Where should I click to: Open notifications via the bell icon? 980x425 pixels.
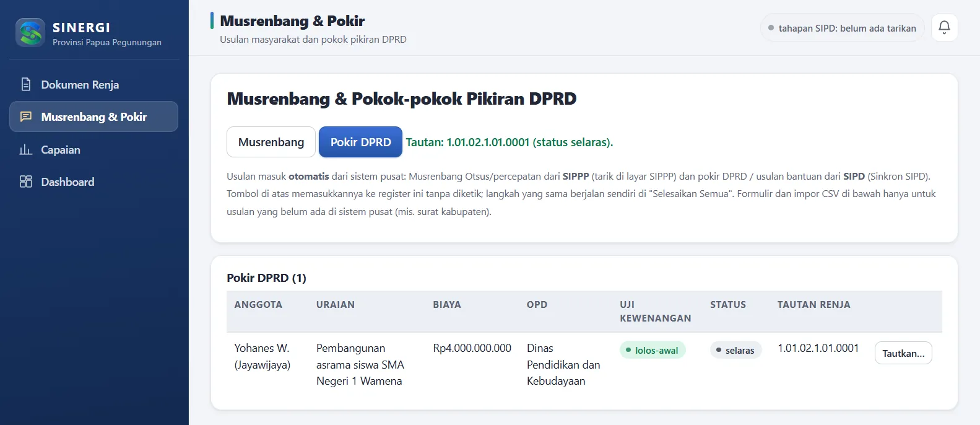coord(944,27)
